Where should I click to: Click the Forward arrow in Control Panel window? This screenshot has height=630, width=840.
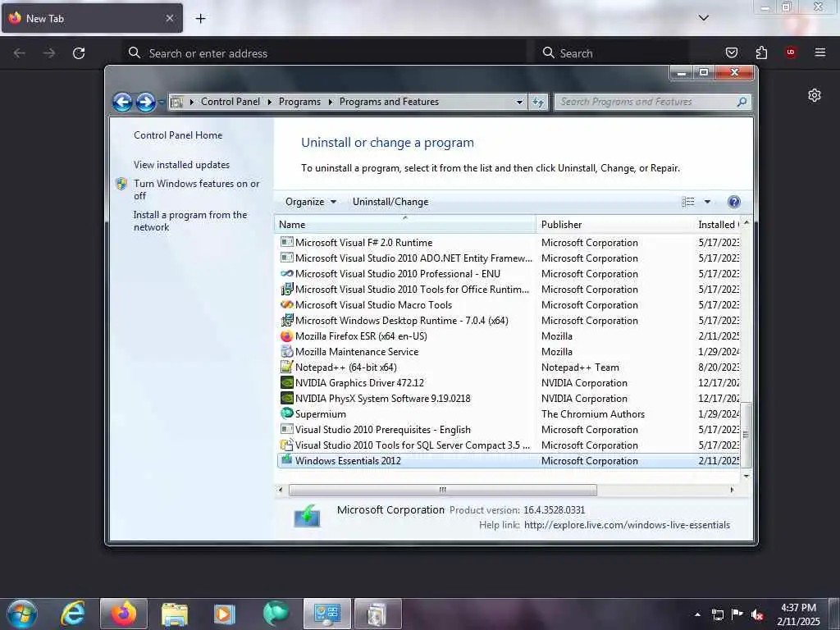coord(145,102)
